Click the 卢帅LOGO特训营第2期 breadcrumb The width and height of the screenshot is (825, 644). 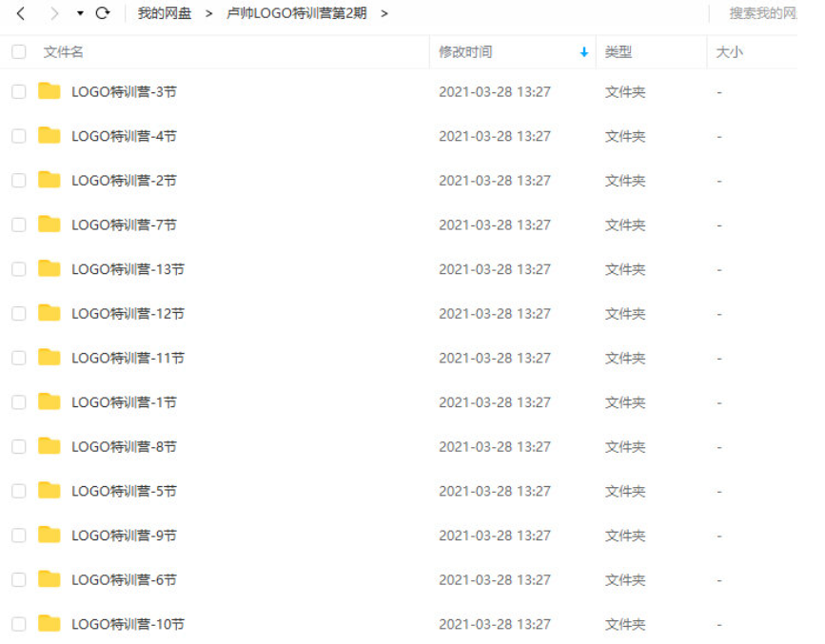296,13
